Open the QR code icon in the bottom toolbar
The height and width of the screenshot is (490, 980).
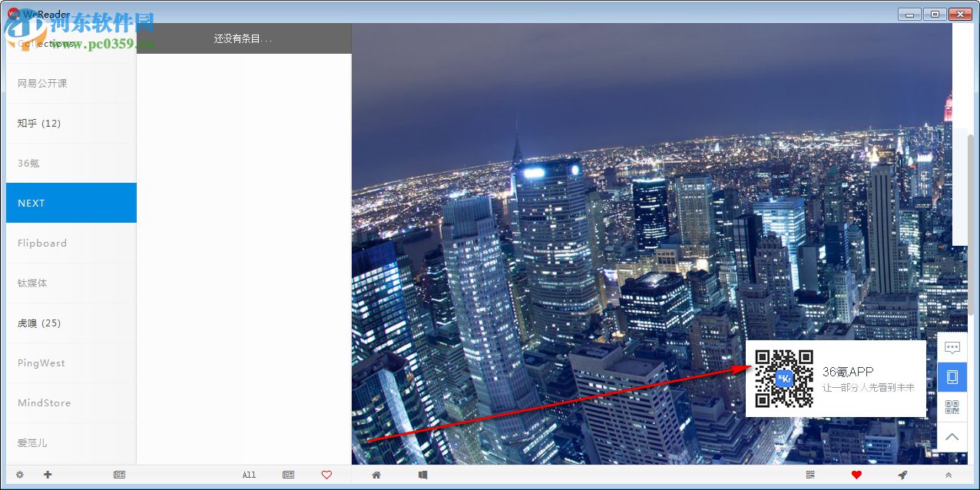[810, 475]
